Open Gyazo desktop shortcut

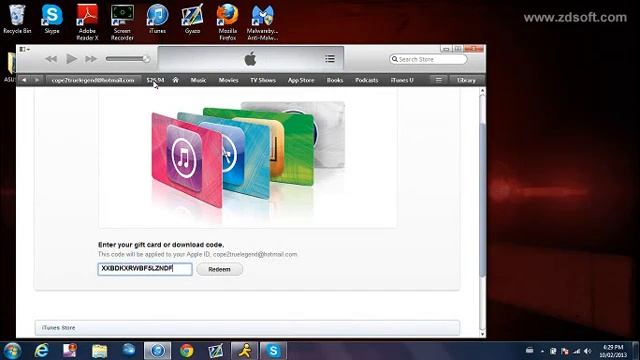coord(192,20)
